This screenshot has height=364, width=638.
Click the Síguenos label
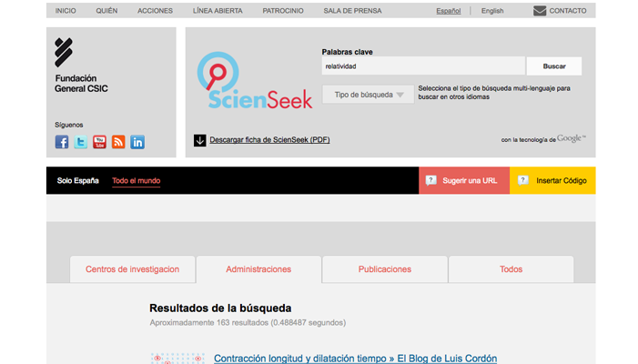[x=69, y=125]
